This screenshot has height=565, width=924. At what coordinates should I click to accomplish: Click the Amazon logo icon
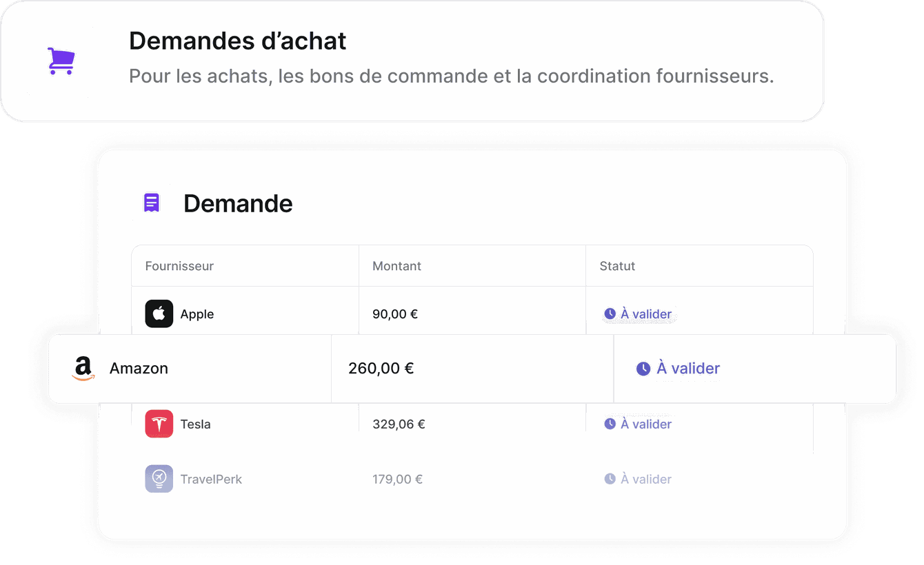(x=83, y=369)
